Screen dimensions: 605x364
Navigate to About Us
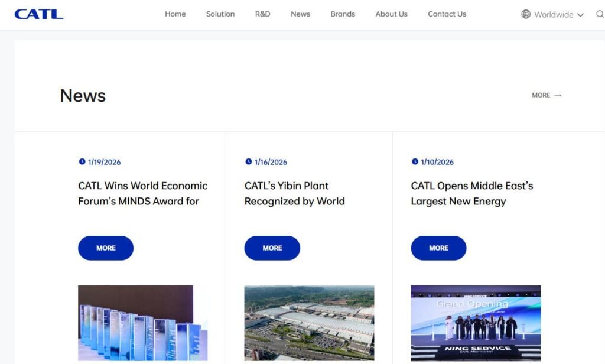391,14
